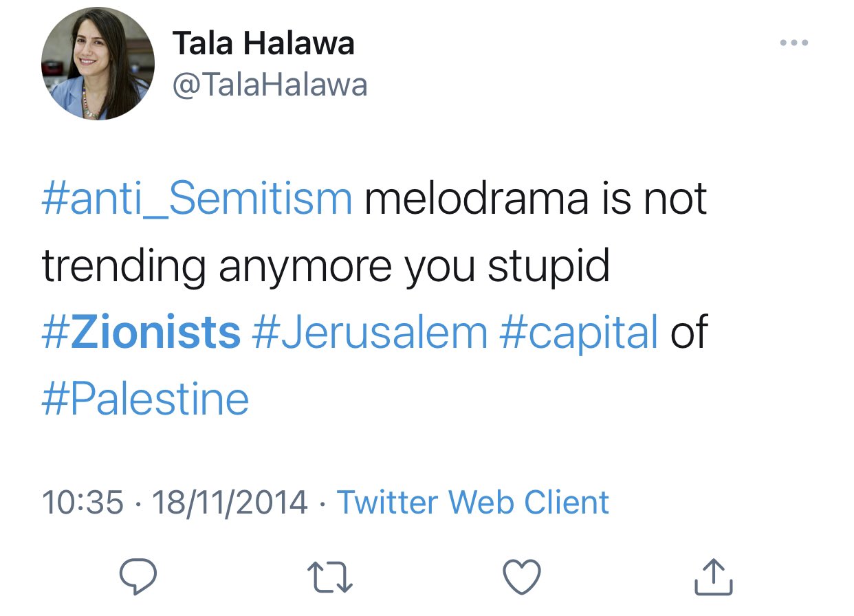854x616 pixels.
Task: Click the word 'of' before #Palestine
Action: (x=689, y=332)
